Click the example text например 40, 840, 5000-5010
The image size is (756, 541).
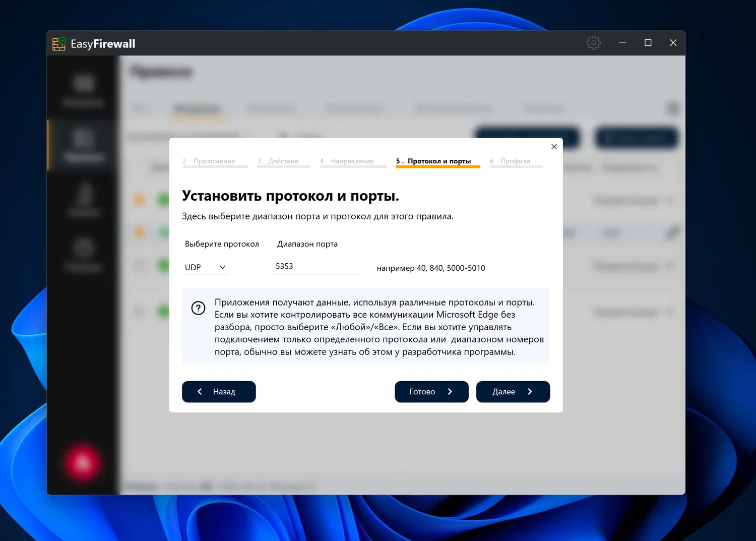(431, 268)
